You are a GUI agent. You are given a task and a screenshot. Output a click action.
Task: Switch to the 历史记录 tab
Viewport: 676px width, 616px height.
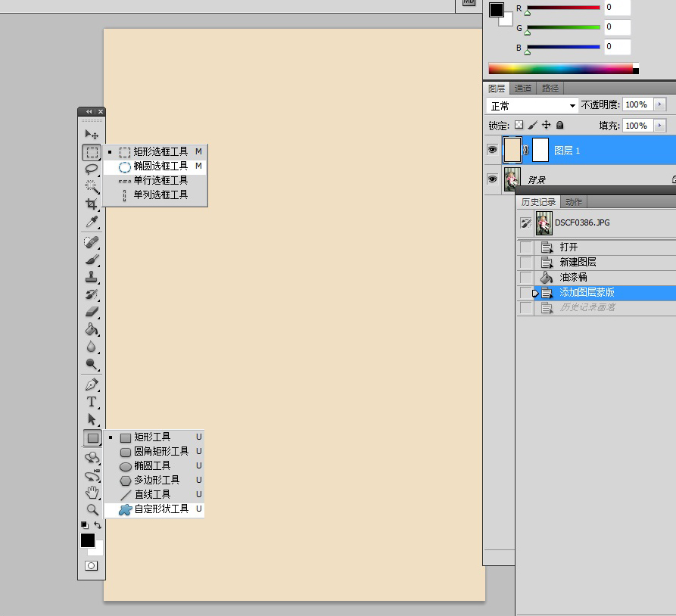538,202
